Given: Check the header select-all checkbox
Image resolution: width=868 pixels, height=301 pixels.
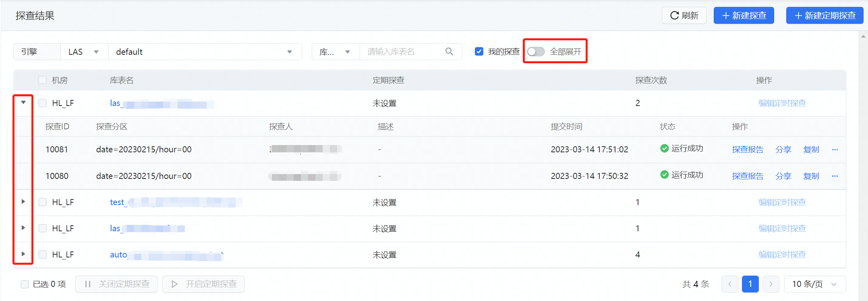Looking at the screenshot, I should click(x=42, y=80).
